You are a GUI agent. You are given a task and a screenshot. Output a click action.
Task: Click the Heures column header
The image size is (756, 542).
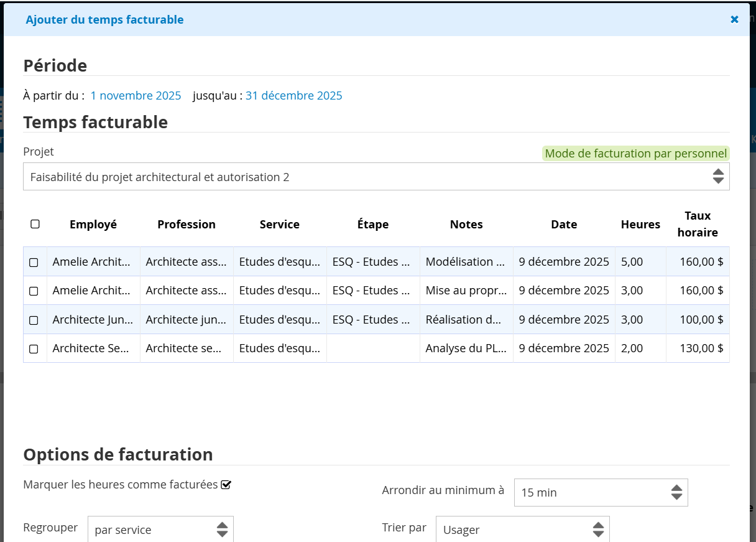pyautogui.click(x=640, y=225)
